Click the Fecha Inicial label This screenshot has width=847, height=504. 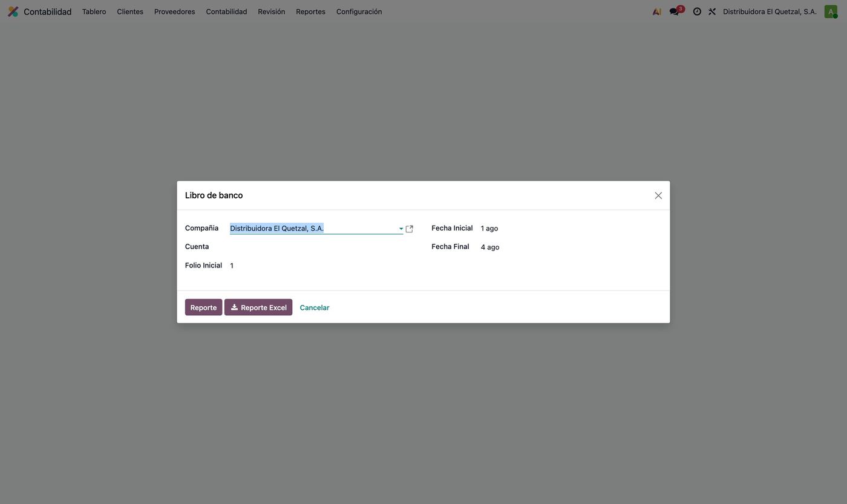coord(452,228)
